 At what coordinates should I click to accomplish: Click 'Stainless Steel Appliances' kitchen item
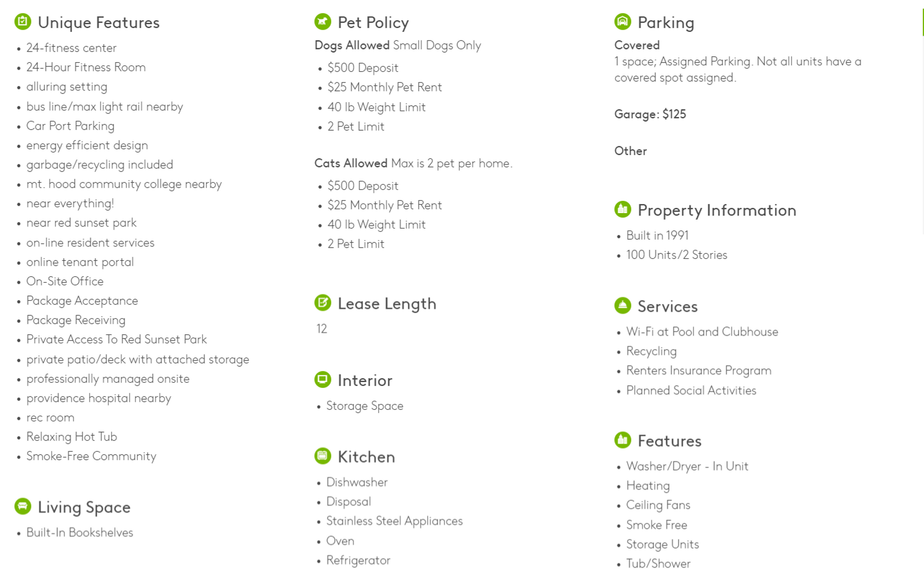point(394,521)
